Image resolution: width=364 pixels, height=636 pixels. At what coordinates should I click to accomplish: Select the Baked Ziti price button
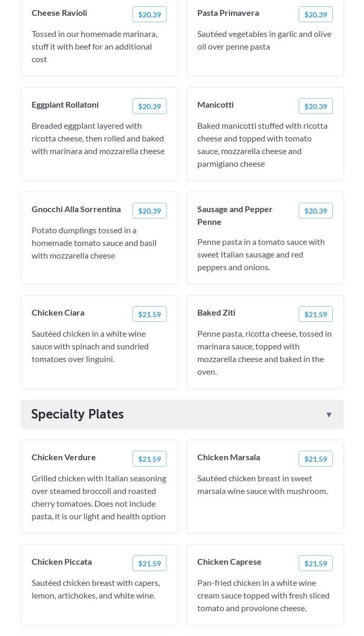pyautogui.click(x=315, y=315)
